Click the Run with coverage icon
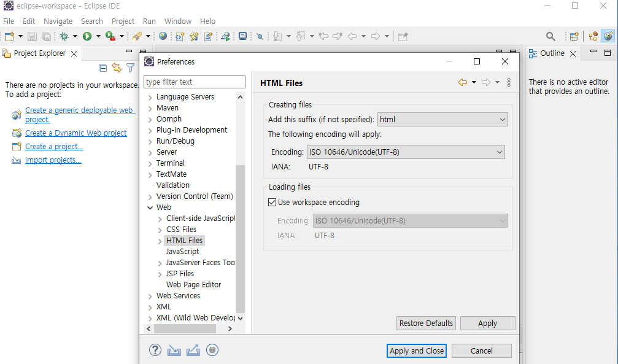Screen dimensions: 618x364 pyautogui.click(x=110, y=36)
